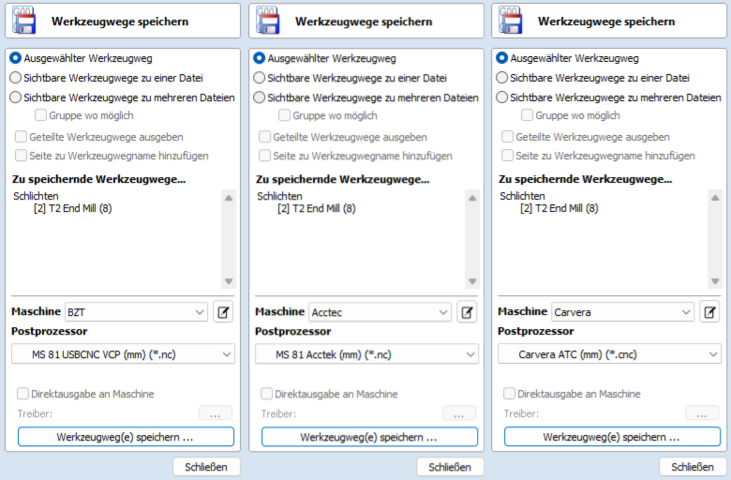Open the 'Carvera ATC (mm) (*.cnc)' postprocessor list

pyautogui.click(x=609, y=354)
